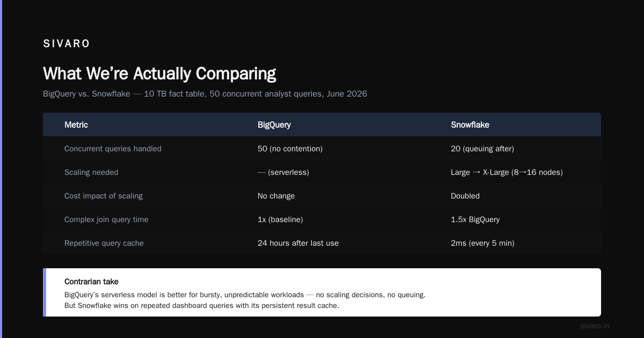644x338 pixels.
Task: Click the "50 (no contention)" cell
Action: 290,149
